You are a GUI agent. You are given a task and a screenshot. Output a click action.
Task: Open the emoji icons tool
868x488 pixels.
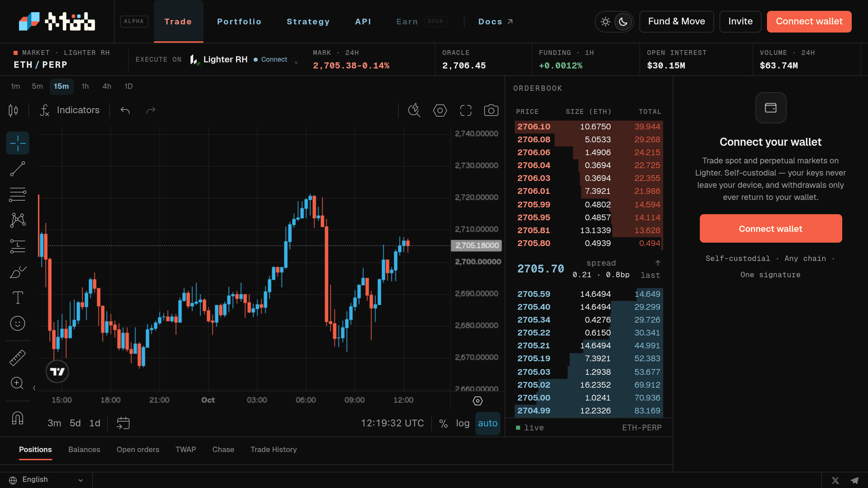(x=18, y=323)
